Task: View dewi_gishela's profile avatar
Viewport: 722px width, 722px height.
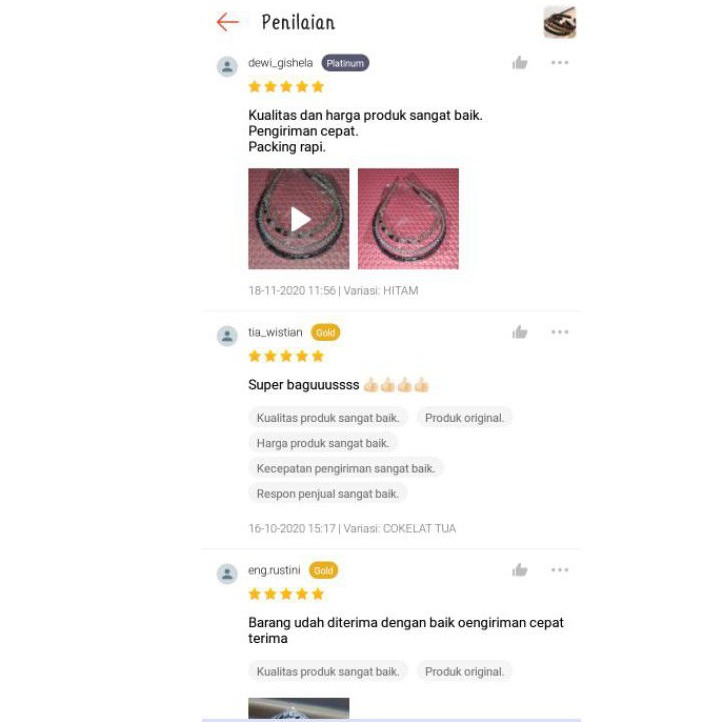Action: [x=227, y=67]
